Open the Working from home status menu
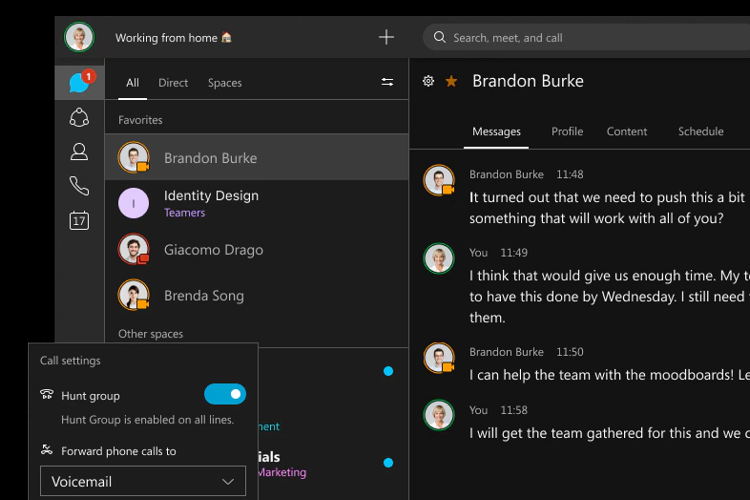The width and height of the screenshot is (750, 500). [173, 38]
